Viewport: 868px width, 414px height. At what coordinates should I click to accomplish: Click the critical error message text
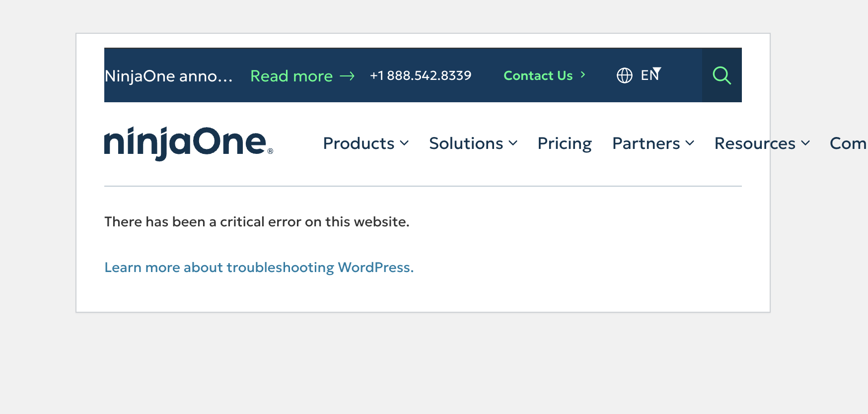(257, 222)
